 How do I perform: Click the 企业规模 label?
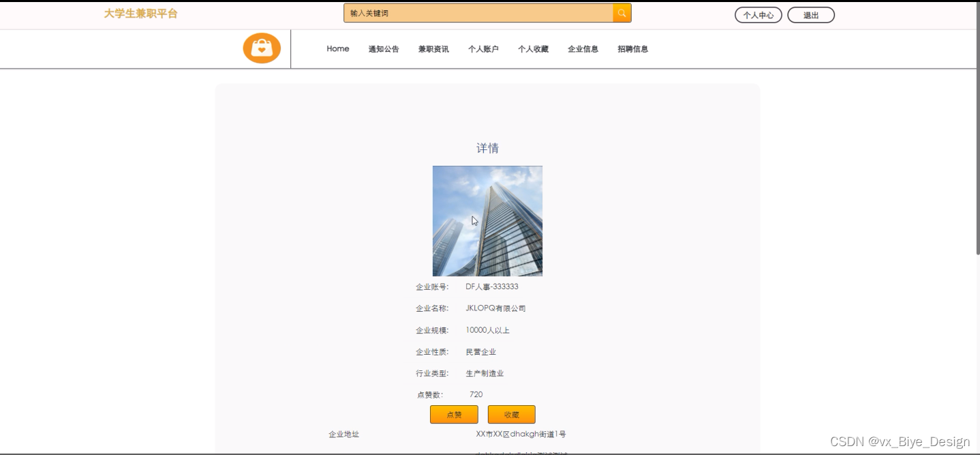(x=432, y=331)
